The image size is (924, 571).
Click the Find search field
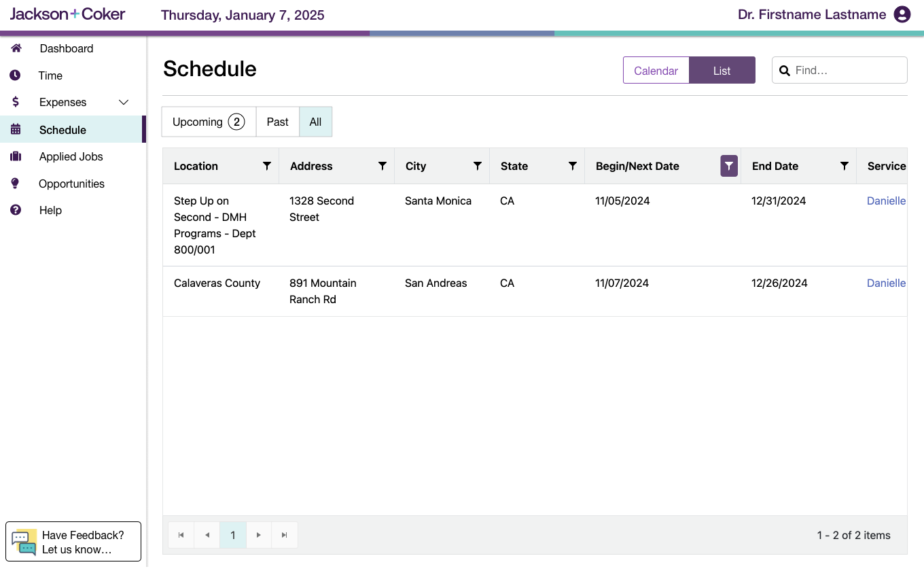(840, 70)
